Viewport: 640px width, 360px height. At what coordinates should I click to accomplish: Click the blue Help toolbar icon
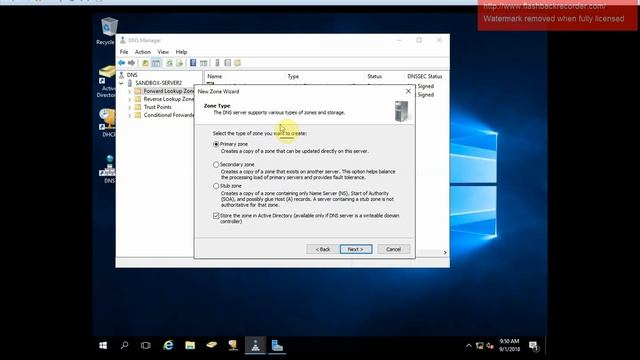coord(193,63)
